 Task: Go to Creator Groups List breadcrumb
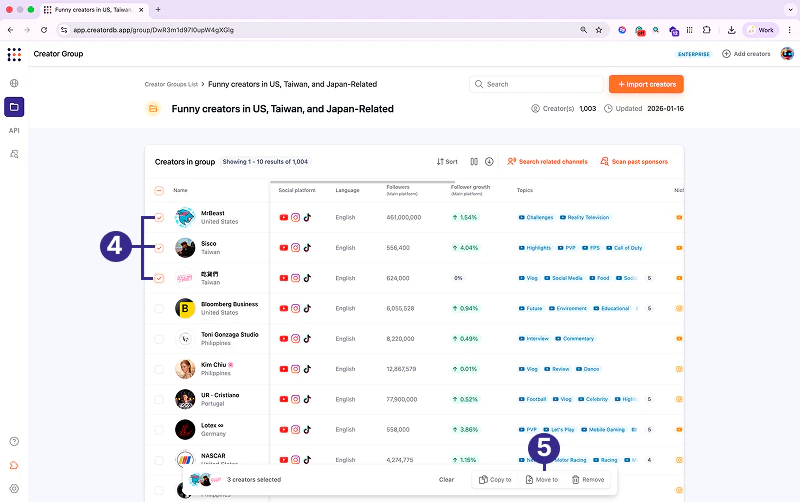click(171, 85)
